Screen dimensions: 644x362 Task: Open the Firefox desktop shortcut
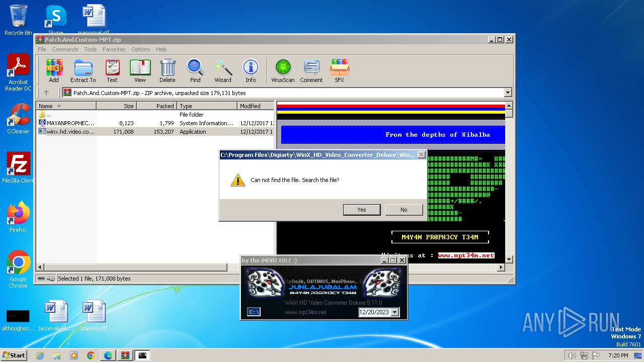click(18, 217)
